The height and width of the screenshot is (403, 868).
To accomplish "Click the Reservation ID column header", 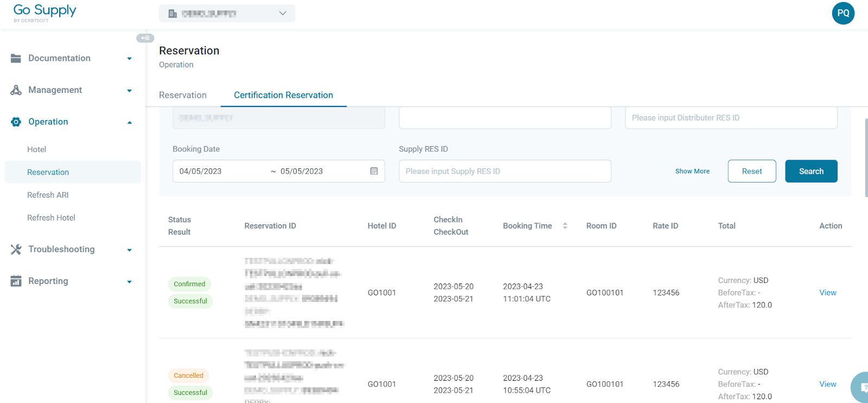I will 270,226.
